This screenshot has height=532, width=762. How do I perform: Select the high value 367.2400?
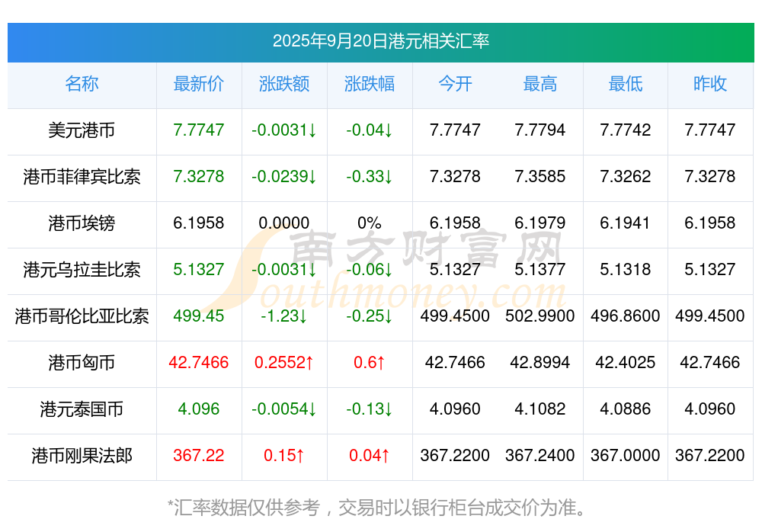click(x=540, y=456)
